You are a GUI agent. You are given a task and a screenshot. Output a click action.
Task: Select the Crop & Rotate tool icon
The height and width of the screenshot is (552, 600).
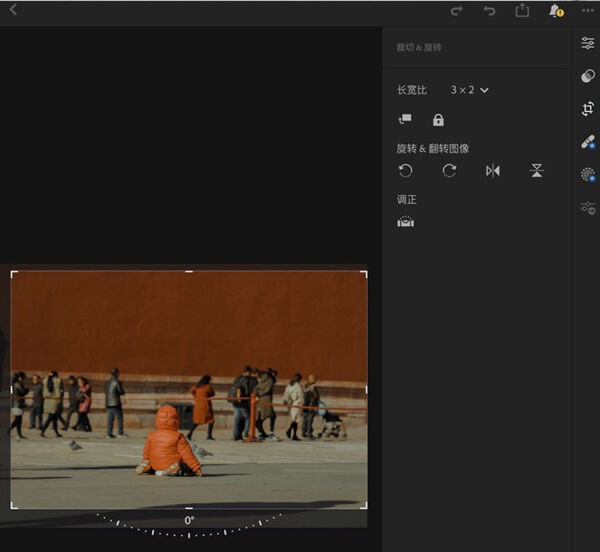[588, 109]
